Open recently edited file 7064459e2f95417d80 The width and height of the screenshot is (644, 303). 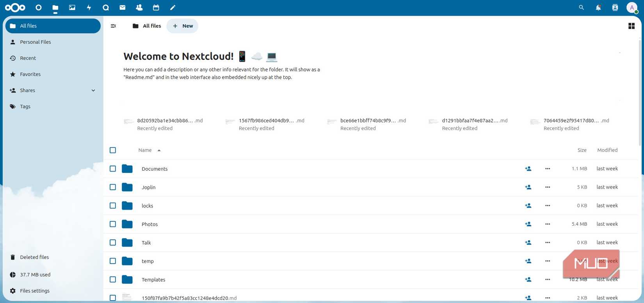point(570,124)
